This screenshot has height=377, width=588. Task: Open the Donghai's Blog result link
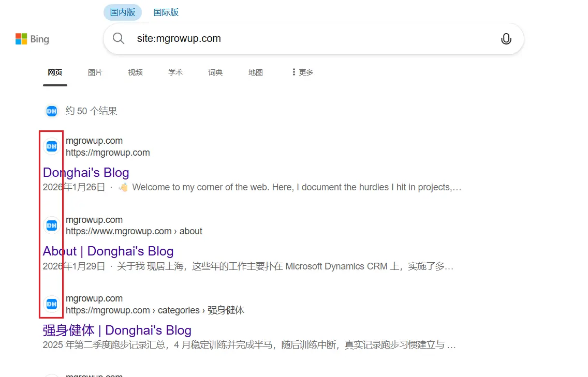pyautogui.click(x=86, y=172)
